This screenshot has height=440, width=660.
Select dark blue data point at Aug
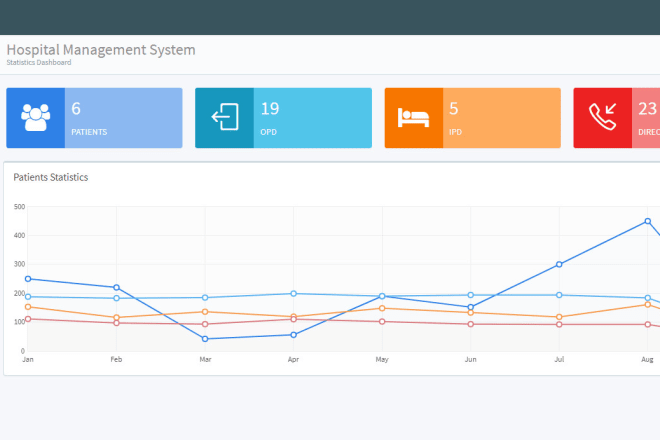coord(648,221)
